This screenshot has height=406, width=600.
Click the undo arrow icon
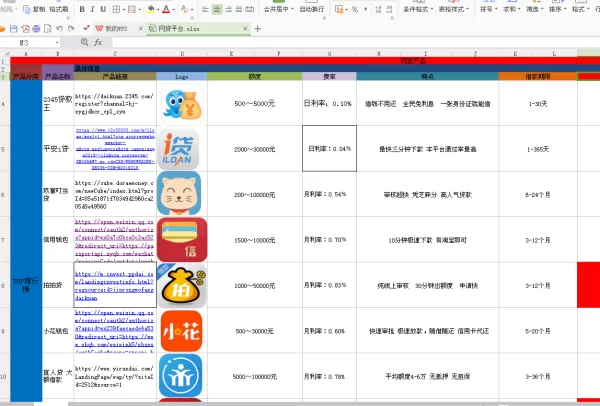[x=58, y=29]
